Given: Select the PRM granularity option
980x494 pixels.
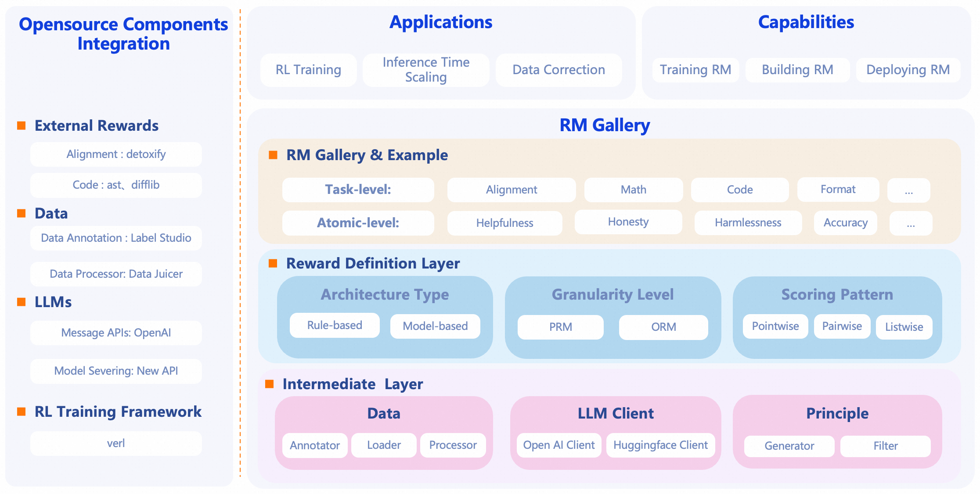Looking at the screenshot, I should tap(560, 327).
